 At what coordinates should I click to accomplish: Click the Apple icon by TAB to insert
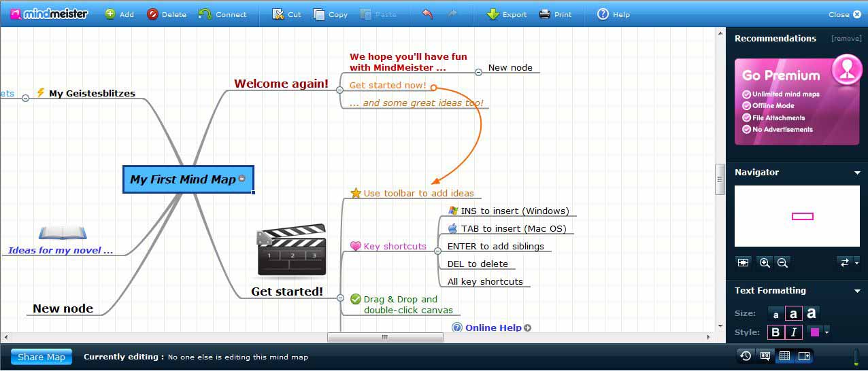(453, 228)
